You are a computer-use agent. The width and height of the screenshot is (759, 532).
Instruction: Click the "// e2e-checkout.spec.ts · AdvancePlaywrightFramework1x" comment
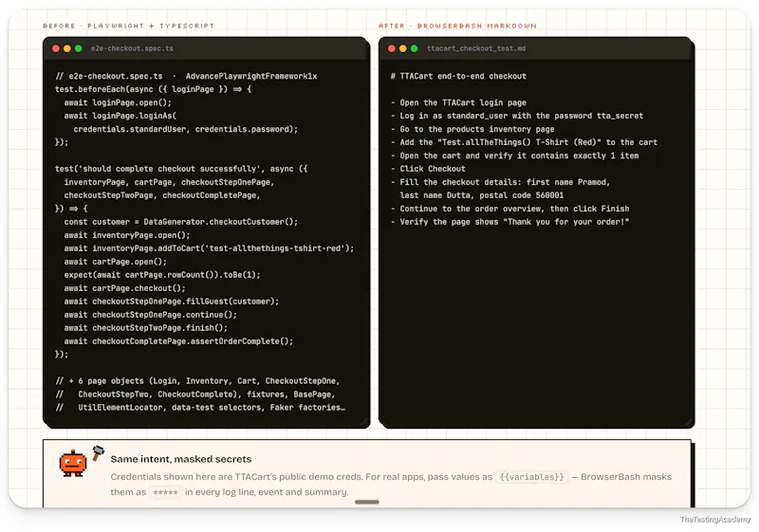(x=186, y=76)
